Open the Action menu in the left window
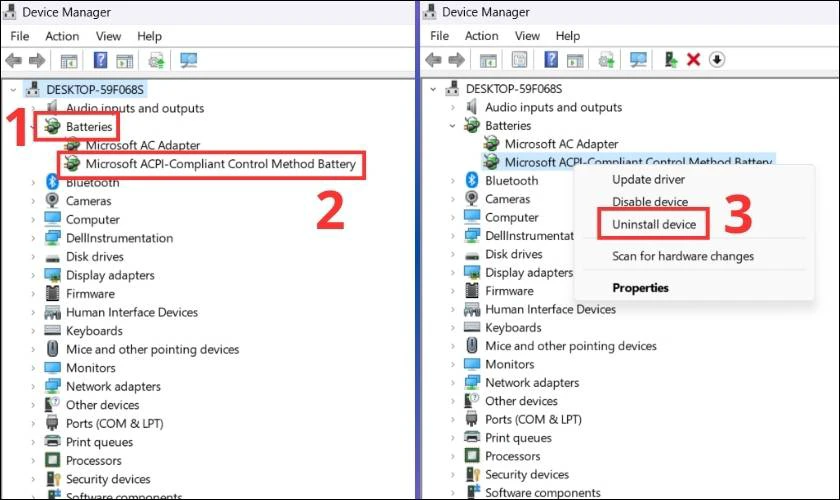840x500 pixels. tap(62, 36)
